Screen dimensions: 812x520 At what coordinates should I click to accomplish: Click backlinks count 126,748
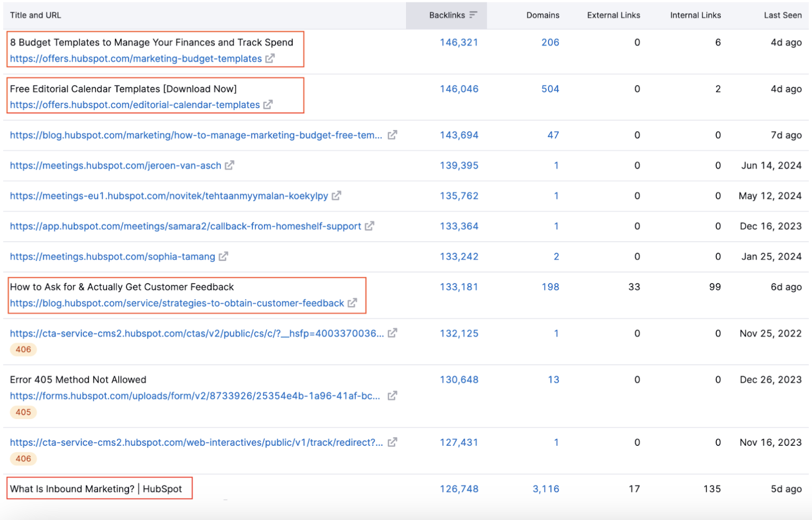click(x=459, y=489)
